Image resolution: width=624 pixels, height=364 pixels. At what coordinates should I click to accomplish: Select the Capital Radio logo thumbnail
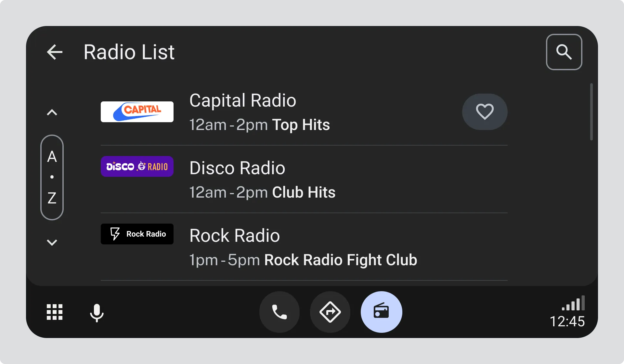(137, 112)
